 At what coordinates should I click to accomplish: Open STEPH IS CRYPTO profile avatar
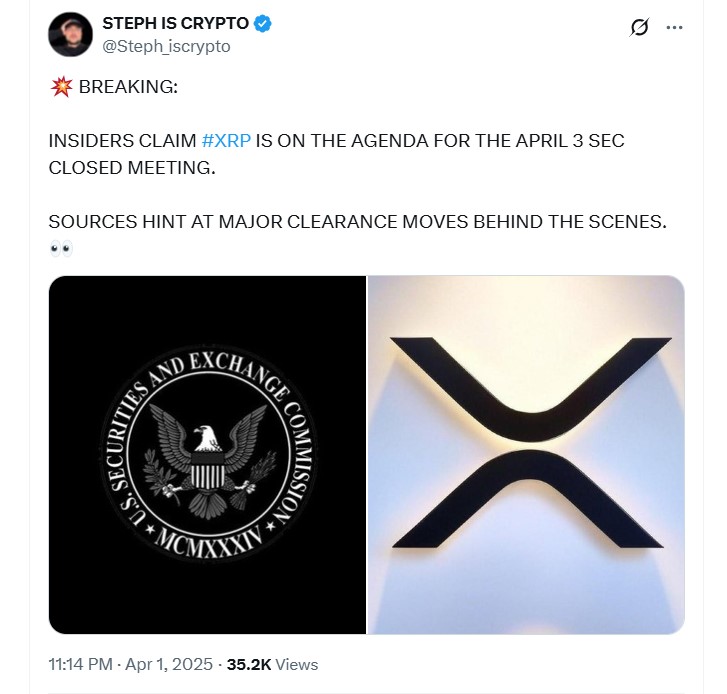click(x=70, y=35)
